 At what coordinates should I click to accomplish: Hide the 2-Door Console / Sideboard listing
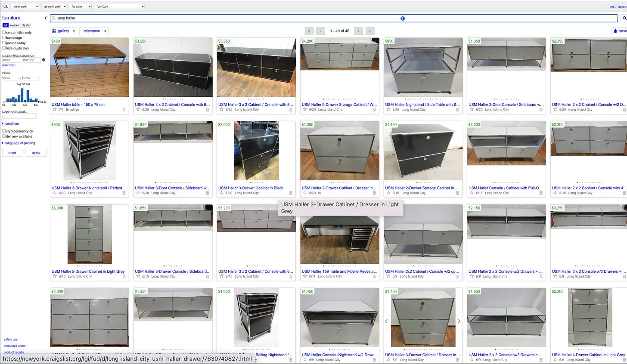[x=541, y=110]
